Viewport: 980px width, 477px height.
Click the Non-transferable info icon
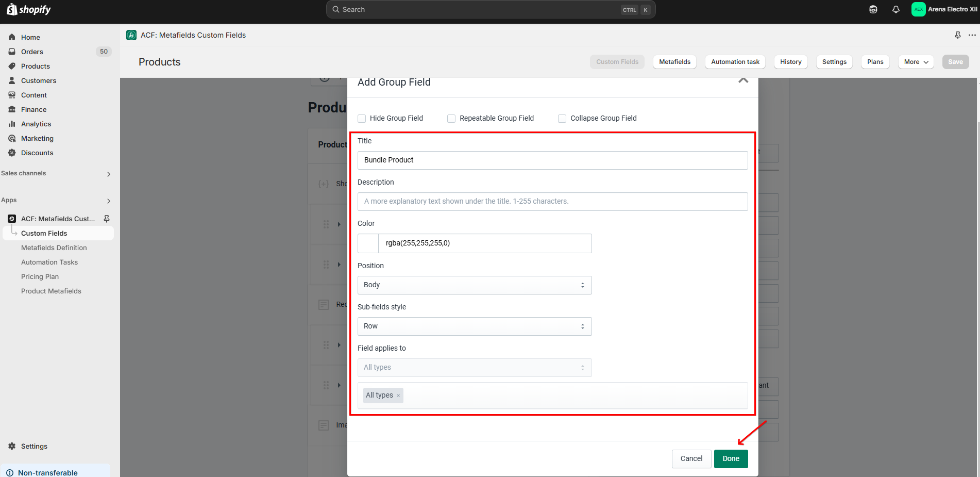(10, 473)
